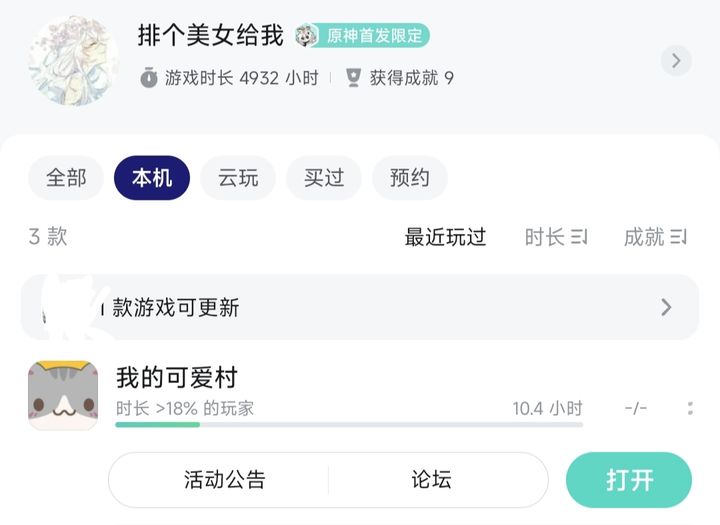Viewport: 720px width, 525px height.
Task: Tap the stopwatch icon beside 游戏时长
Action: pyautogui.click(x=149, y=78)
